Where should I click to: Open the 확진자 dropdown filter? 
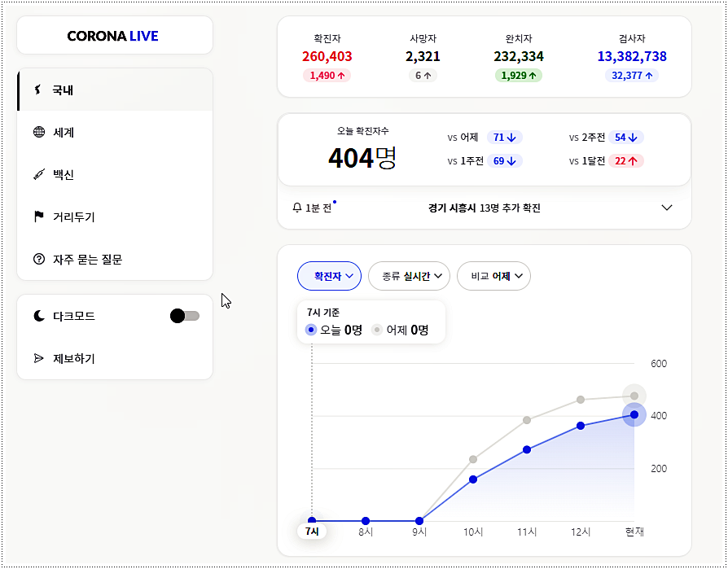(x=329, y=276)
